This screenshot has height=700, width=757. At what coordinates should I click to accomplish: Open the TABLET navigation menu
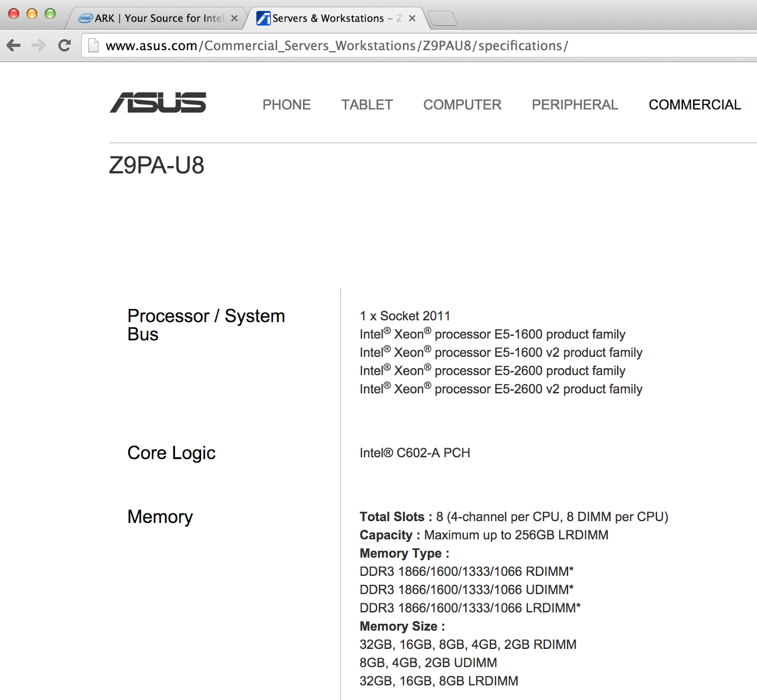click(x=367, y=105)
